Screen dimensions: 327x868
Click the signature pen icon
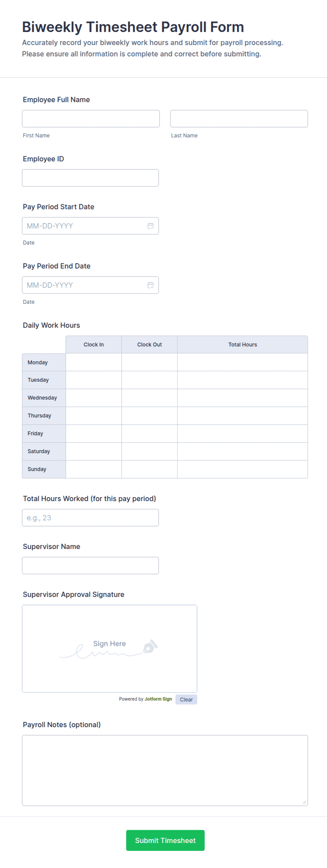[150, 646]
